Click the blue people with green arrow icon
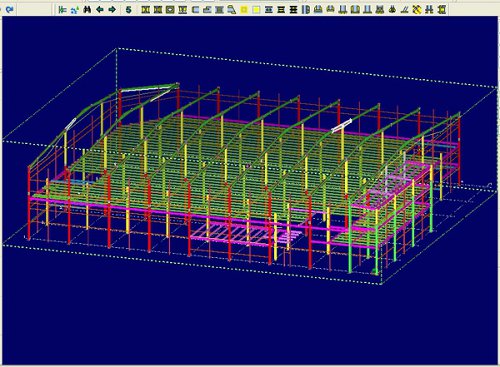 (75, 10)
